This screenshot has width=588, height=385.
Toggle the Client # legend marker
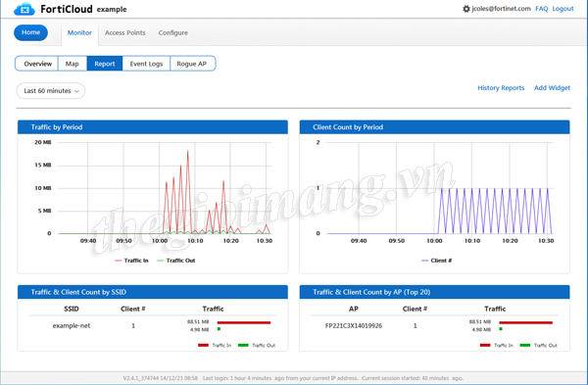pyautogui.click(x=425, y=261)
